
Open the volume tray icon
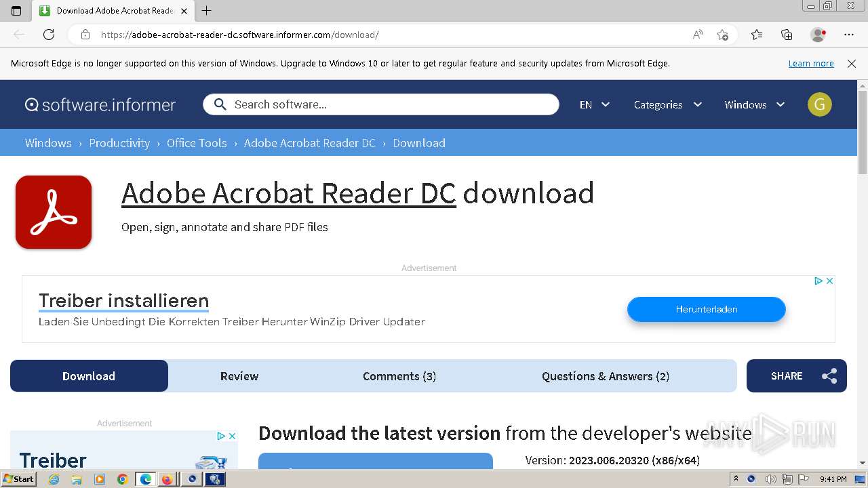point(769,479)
